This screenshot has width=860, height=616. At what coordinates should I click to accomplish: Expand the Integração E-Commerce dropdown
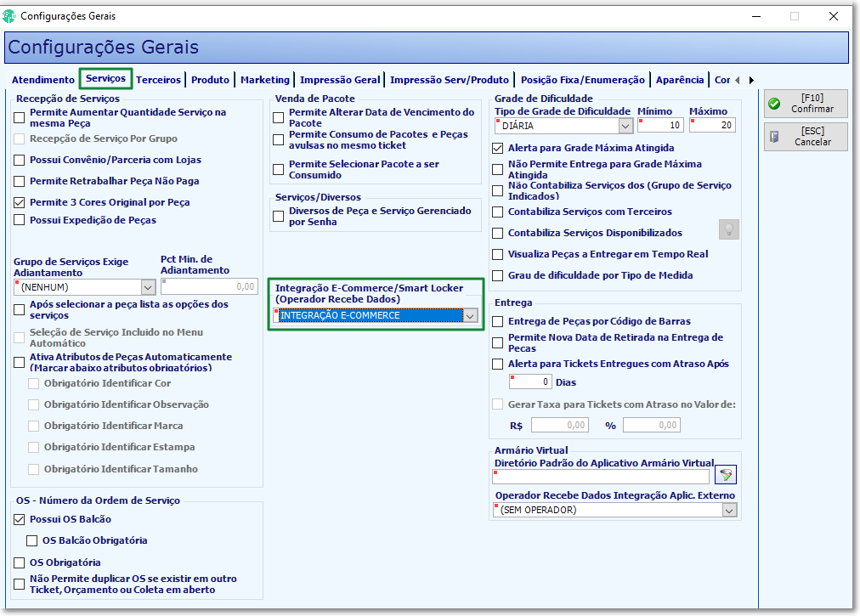click(x=470, y=316)
